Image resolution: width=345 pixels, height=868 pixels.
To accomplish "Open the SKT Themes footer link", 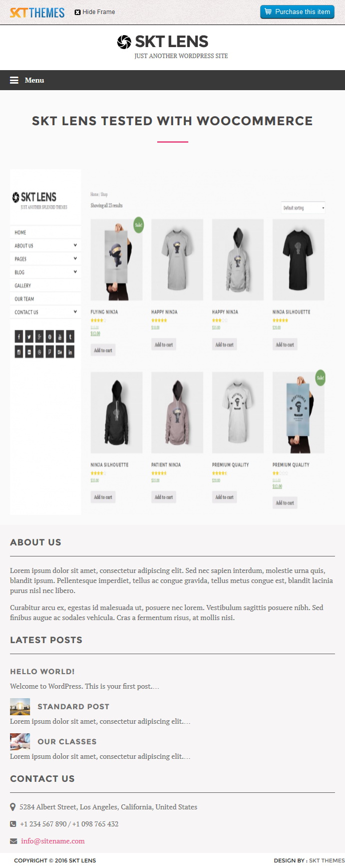I will [x=326, y=860].
